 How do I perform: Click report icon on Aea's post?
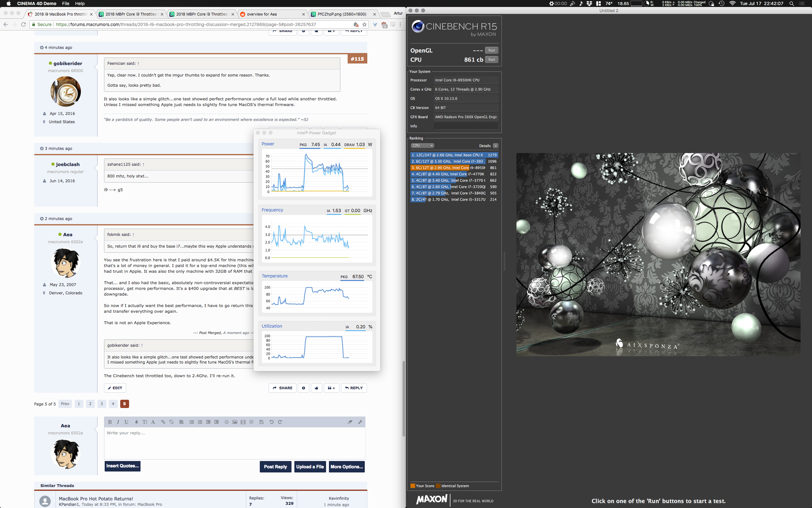click(303, 388)
